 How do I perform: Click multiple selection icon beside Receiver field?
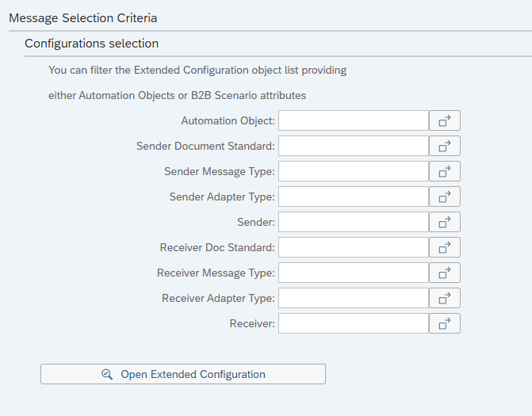[x=445, y=323]
